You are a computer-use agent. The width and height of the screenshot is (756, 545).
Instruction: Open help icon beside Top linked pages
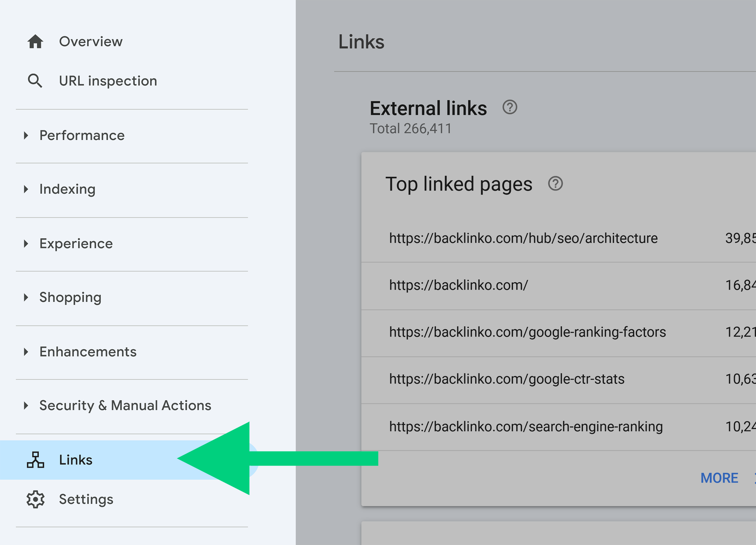click(555, 183)
